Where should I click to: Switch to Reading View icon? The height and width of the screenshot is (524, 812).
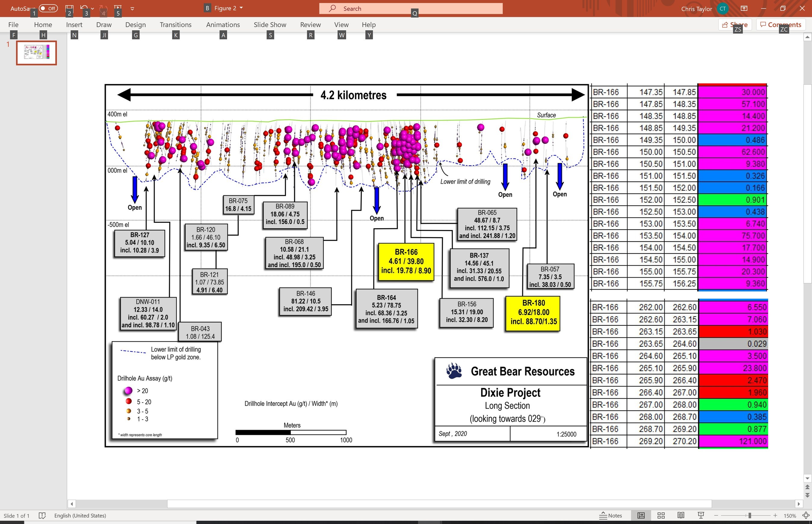point(681,516)
